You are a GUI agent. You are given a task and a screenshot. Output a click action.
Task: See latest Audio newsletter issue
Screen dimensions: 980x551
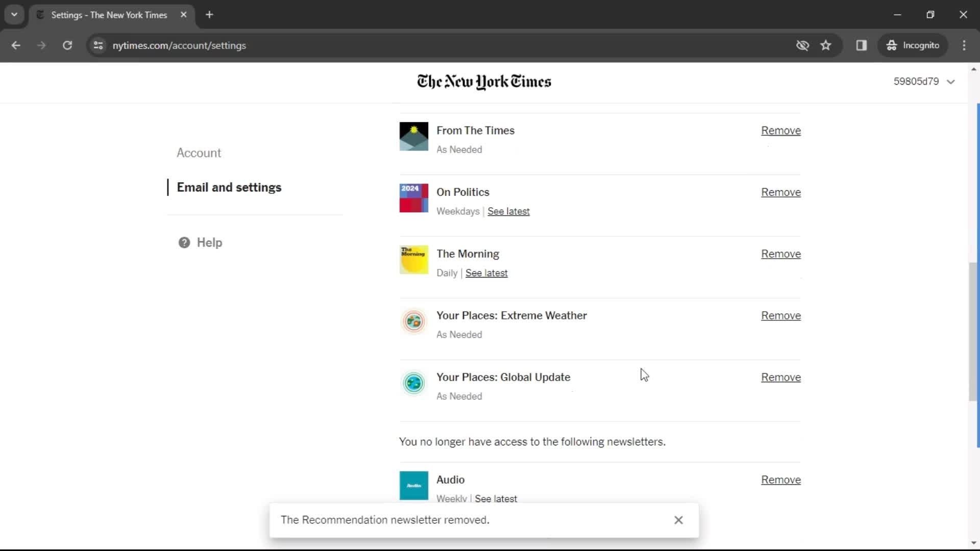pos(496,498)
